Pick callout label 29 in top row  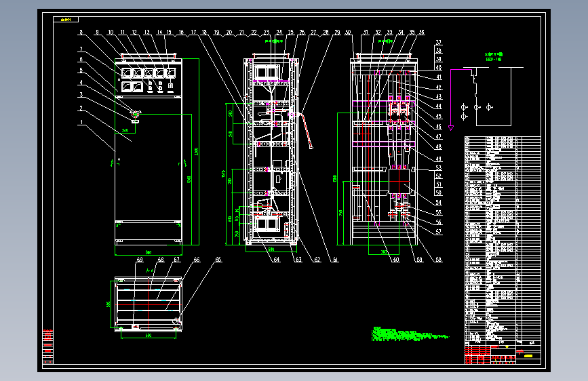pyautogui.click(x=338, y=33)
